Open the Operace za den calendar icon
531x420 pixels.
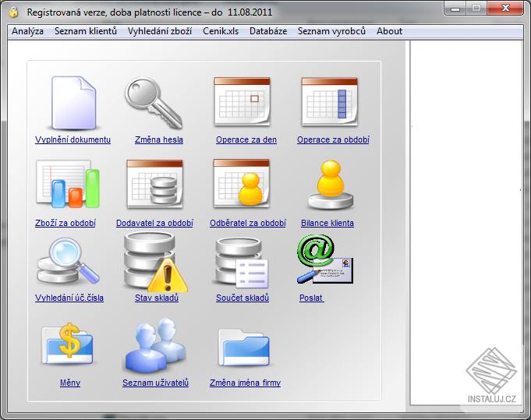pyautogui.click(x=242, y=101)
